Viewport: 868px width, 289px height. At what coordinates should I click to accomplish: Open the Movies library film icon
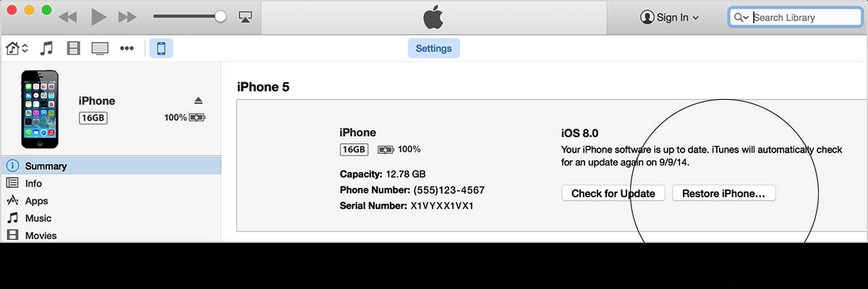coord(73,48)
